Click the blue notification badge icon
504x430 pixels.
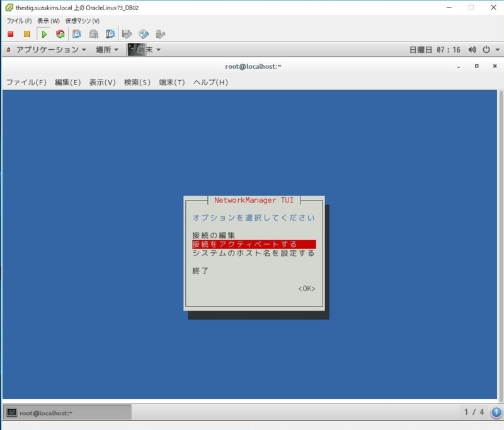click(x=496, y=412)
